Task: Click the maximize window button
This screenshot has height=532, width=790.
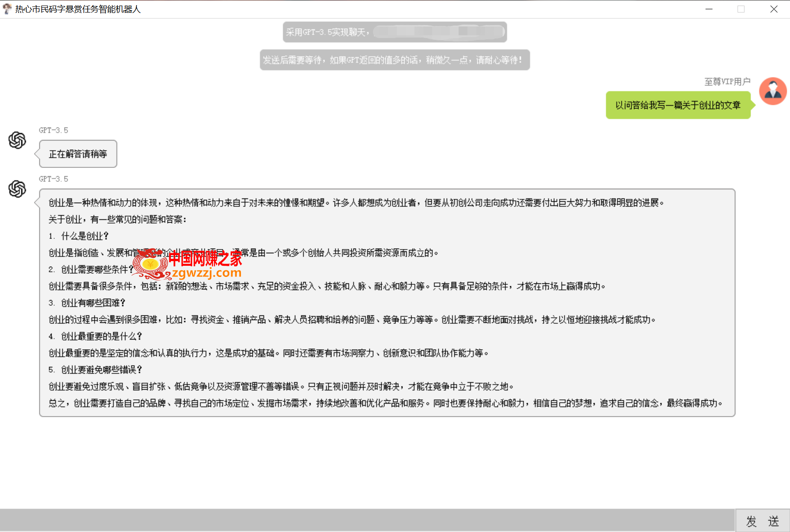Action: click(741, 9)
